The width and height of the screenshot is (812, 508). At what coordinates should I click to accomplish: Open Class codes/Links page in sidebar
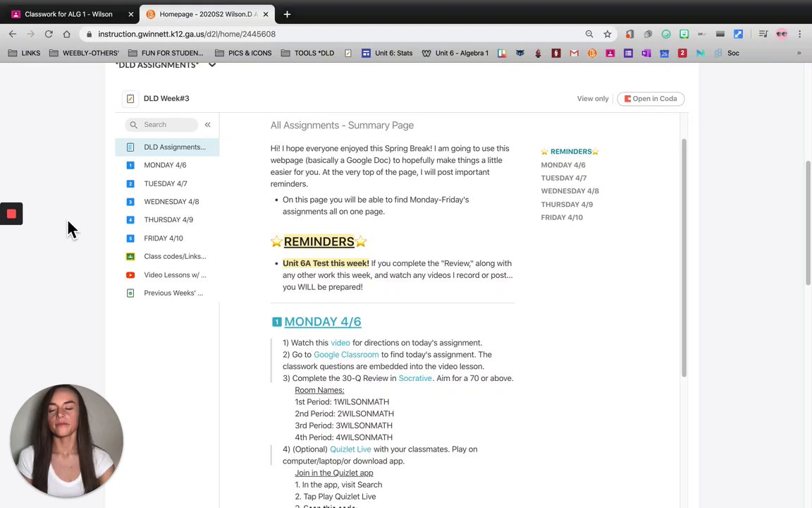(167, 257)
